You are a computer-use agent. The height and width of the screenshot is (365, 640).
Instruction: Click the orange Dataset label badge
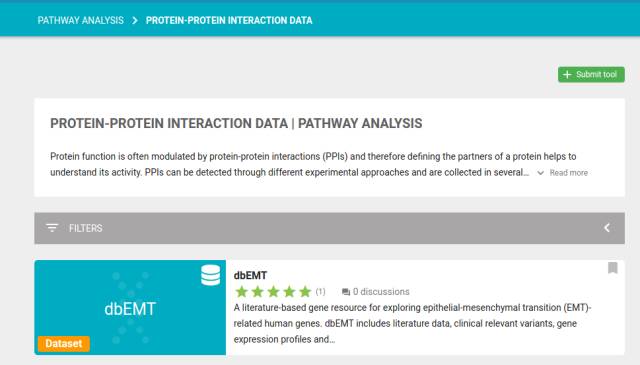click(64, 344)
